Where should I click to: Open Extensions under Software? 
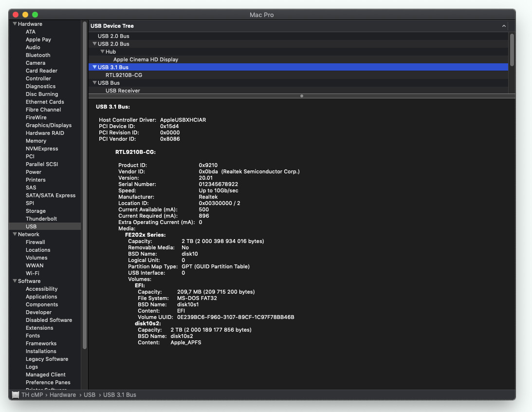point(39,328)
